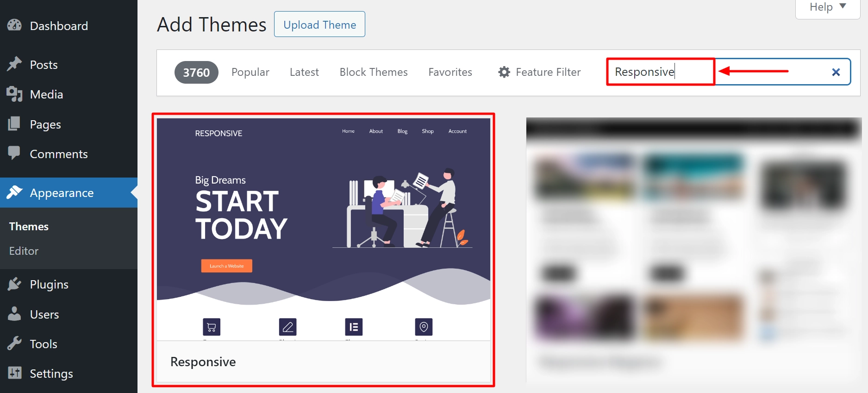This screenshot has width=868, height=393.
Task: Click the shopping cart icon in theme preview
Action: 212,327
